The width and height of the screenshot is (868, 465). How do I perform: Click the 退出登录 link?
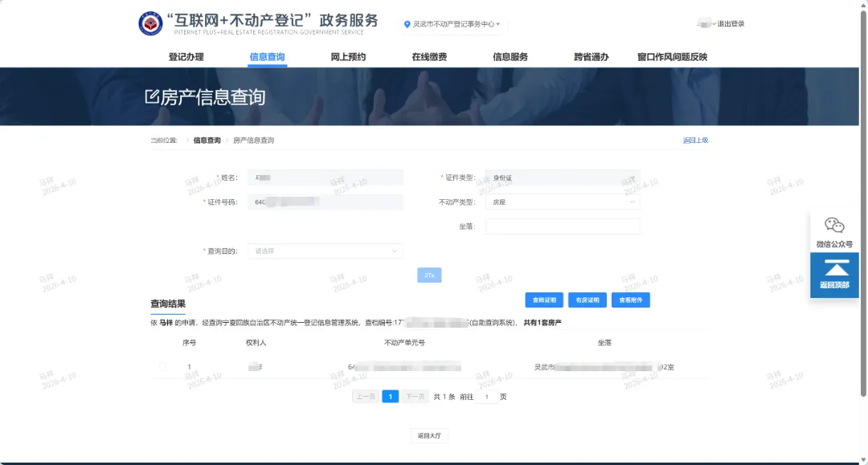[x=731, y=24]
